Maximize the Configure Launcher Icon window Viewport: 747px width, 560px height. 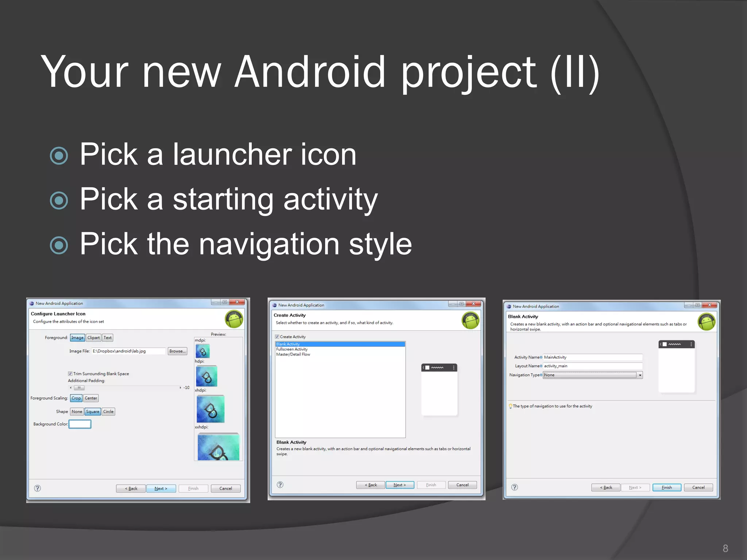coord(225,302)
